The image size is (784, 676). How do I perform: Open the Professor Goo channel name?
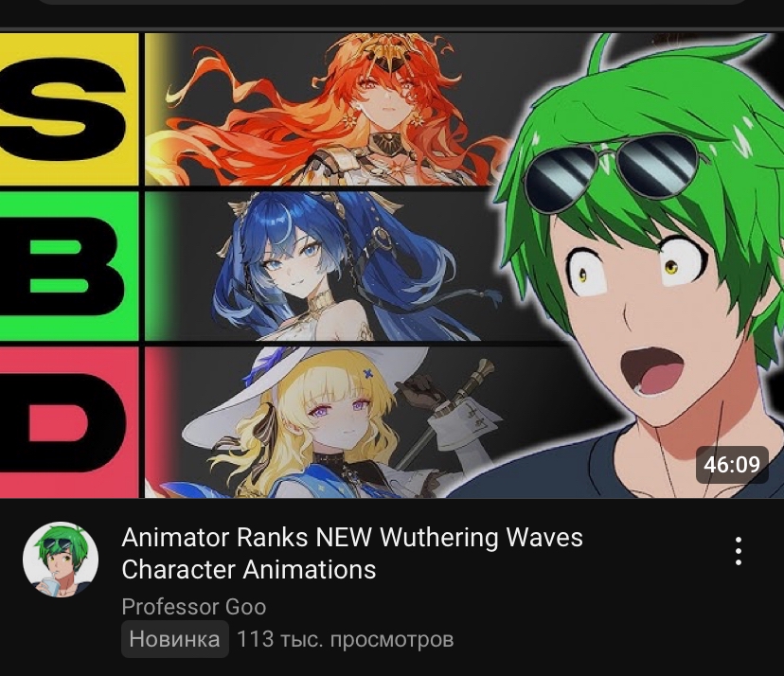tap(193, 607)
